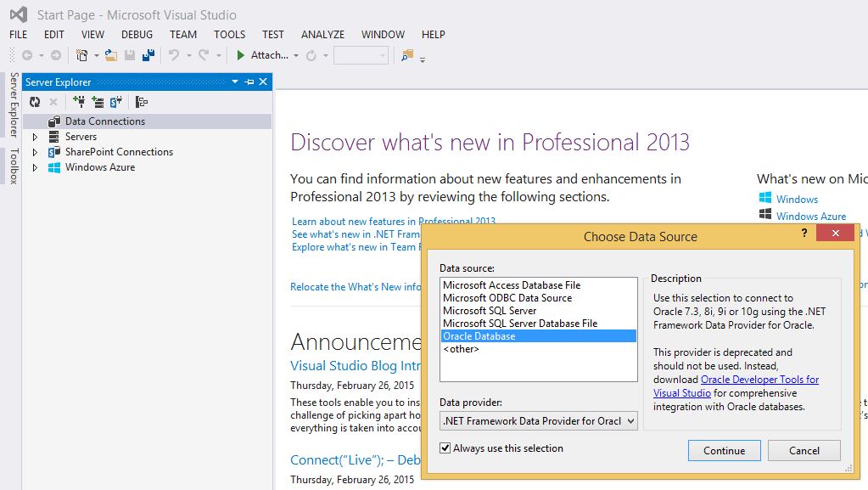Click the Windows logo next to Windows link

click(x=765, y=198)
